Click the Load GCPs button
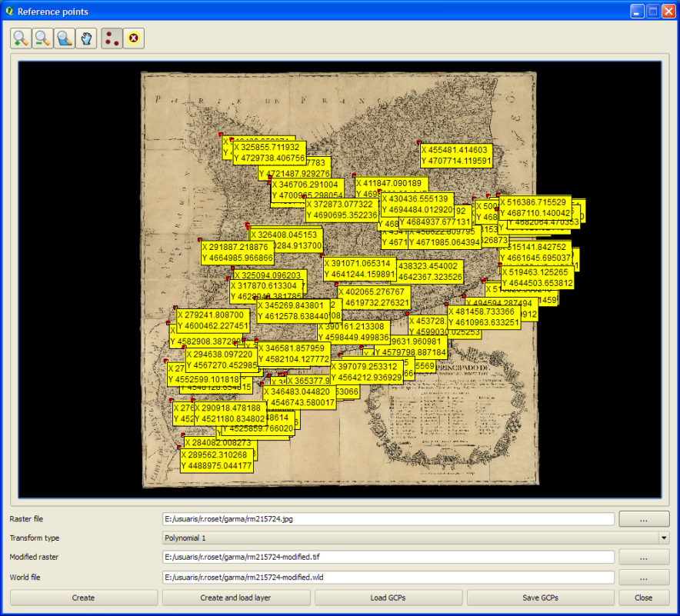The width and height of the screenshot is (680, 616). (388, 598)
